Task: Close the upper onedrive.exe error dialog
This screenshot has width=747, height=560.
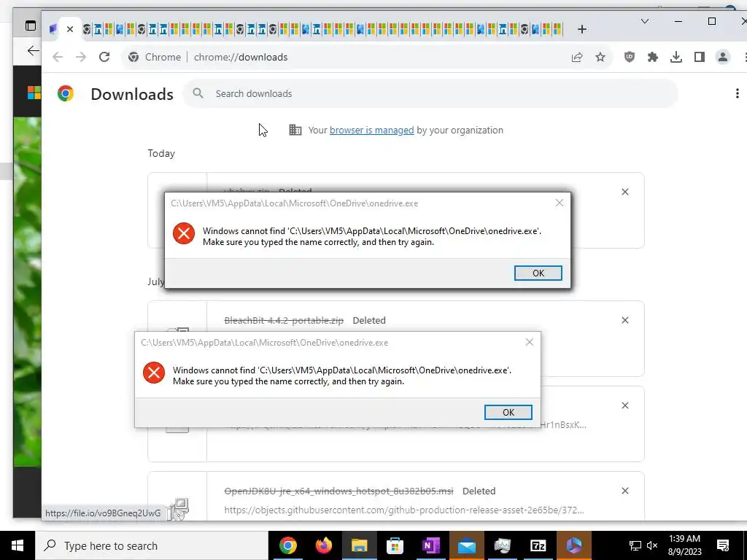Action: (560, 203)
